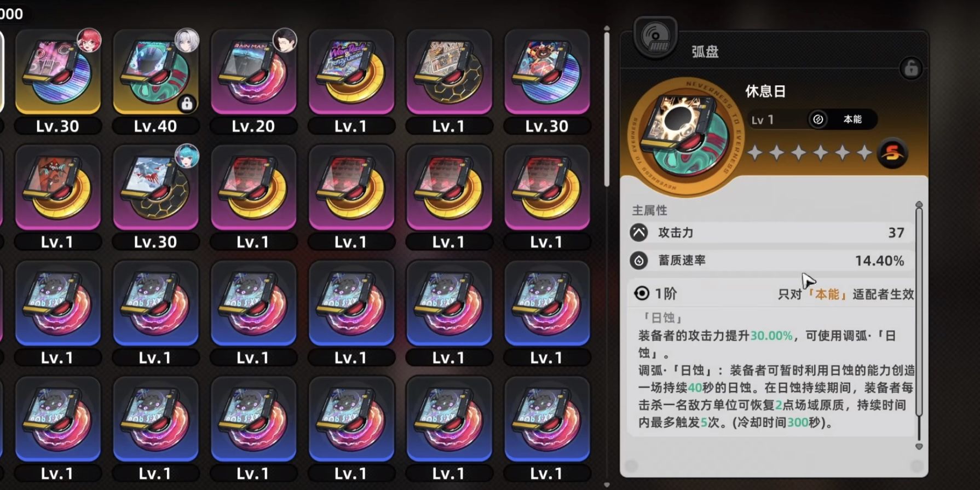Click the orange S rank badge

892,153
